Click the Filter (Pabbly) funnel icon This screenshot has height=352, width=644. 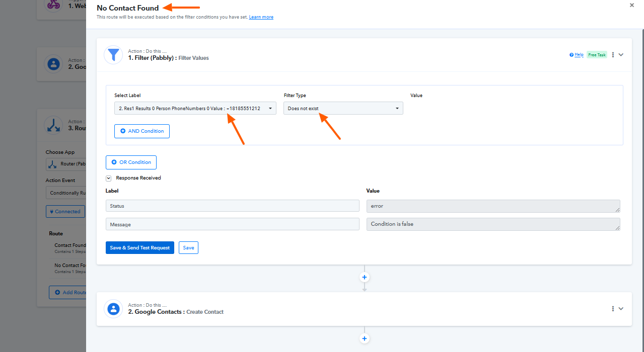pos(113,55)
